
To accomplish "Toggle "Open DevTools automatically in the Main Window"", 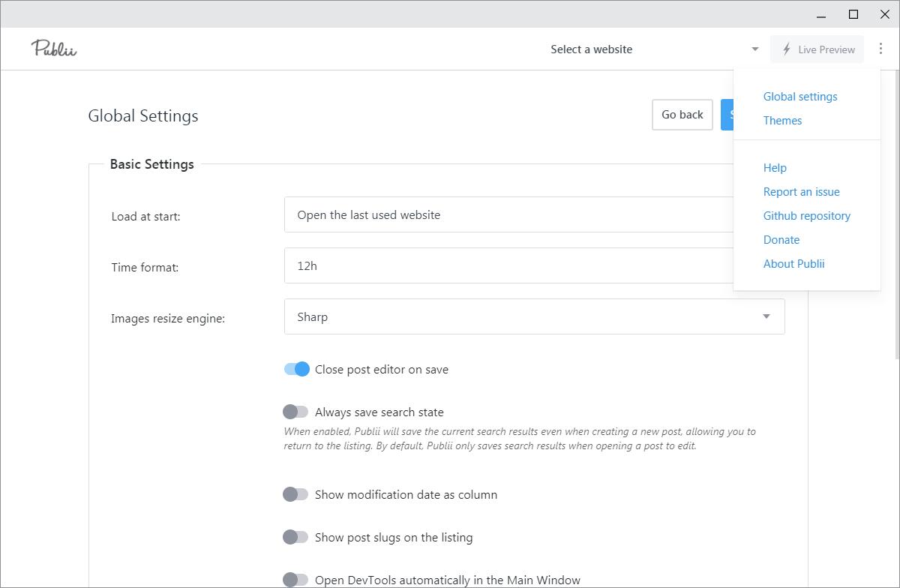I will click(296, 580).
